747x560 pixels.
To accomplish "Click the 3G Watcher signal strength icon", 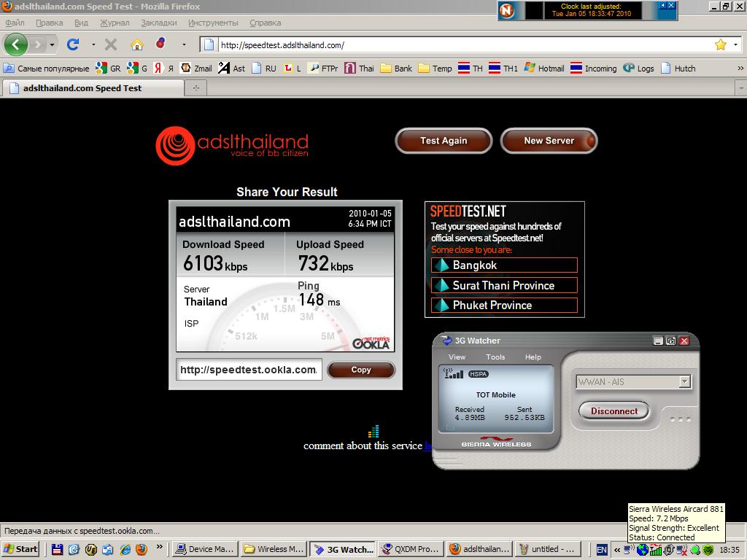I will (x=453, y=374).
